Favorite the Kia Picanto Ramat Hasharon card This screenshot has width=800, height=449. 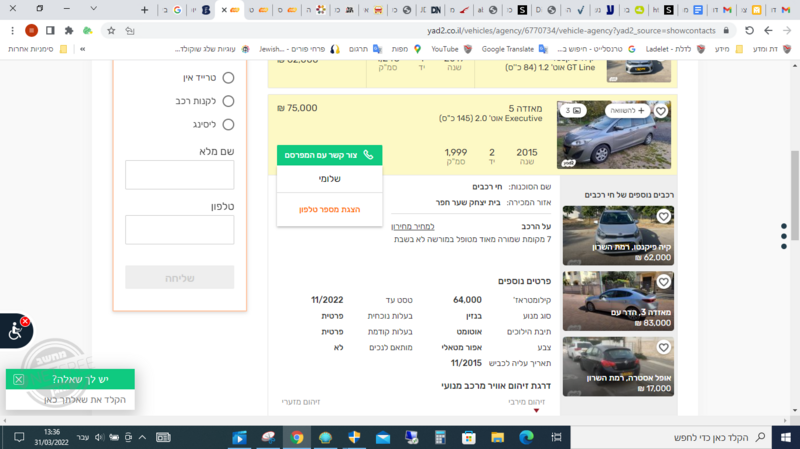[663, 217]
